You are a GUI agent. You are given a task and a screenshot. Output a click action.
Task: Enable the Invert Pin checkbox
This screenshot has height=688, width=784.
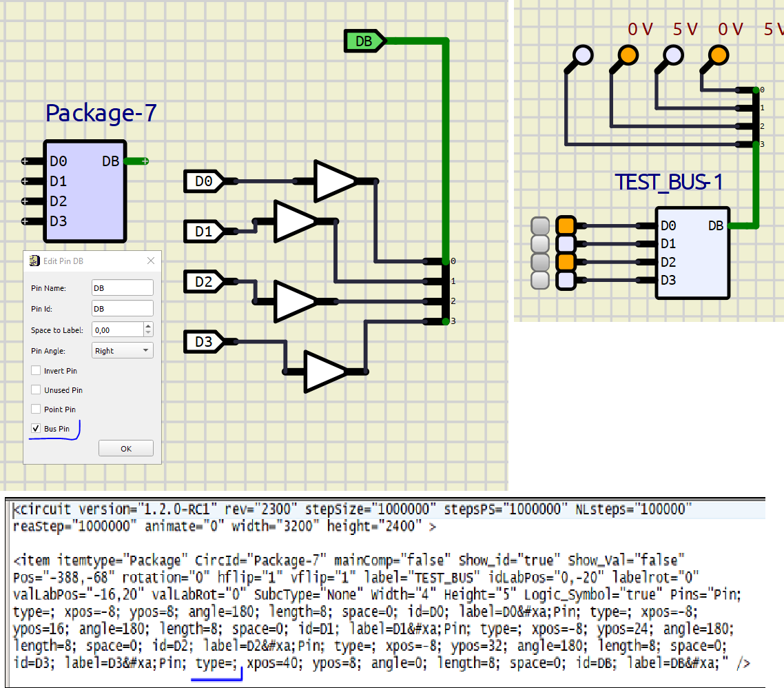37,371
